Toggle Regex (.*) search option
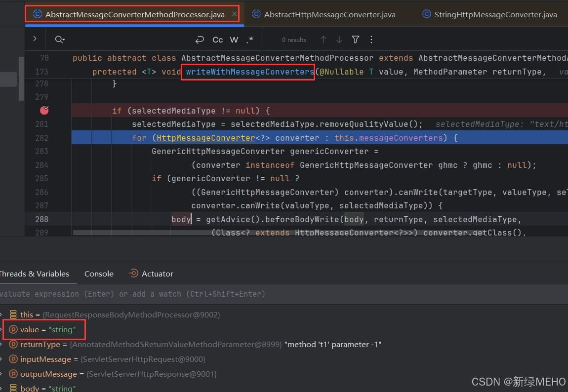 [249, 40]
